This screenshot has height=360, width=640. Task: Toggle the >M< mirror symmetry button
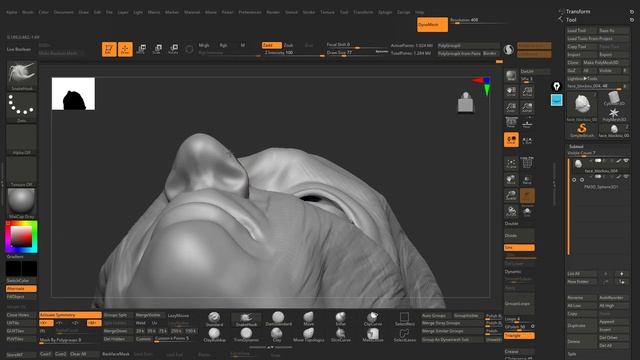94,323
